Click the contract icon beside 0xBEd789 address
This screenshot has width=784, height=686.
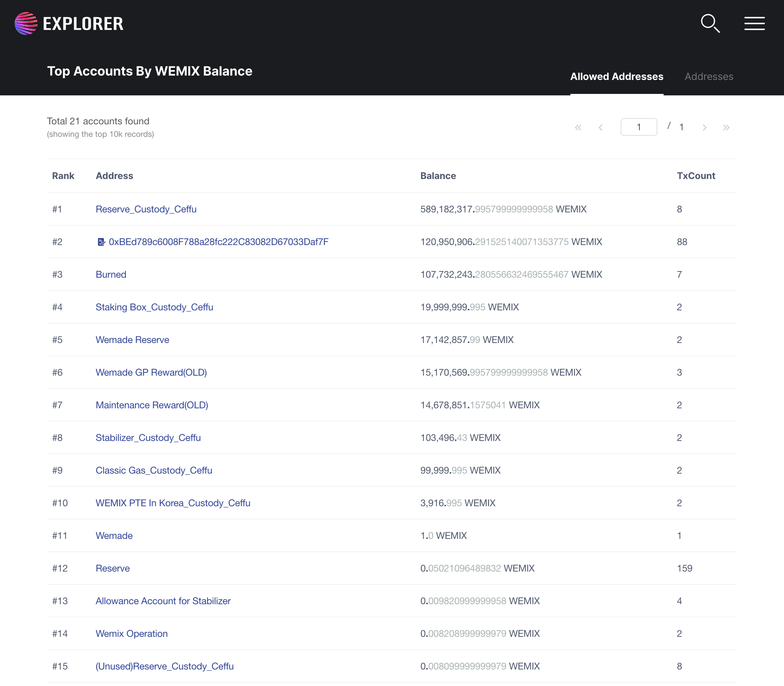click(101, 242)
